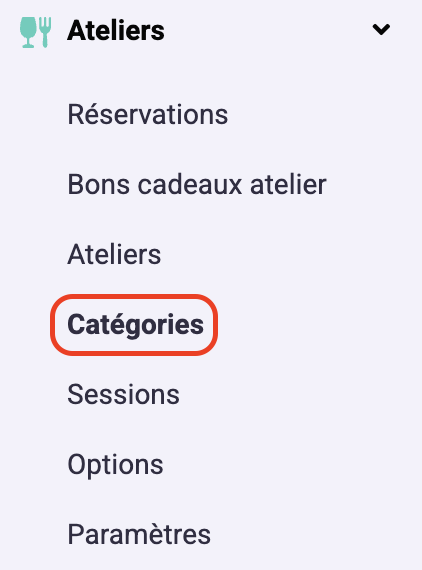Select Sessions under the Ateliers group
This screenshot has height=570, width=422.
(124, 394)
